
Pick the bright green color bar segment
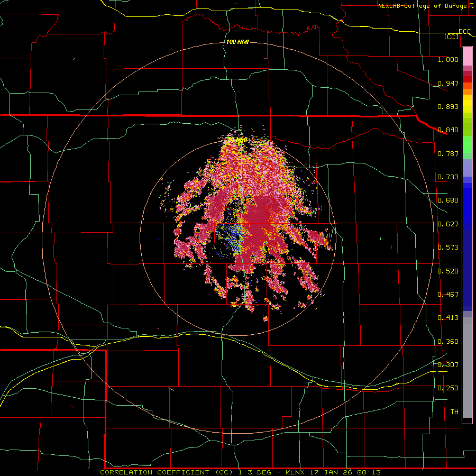coord(467,144)
